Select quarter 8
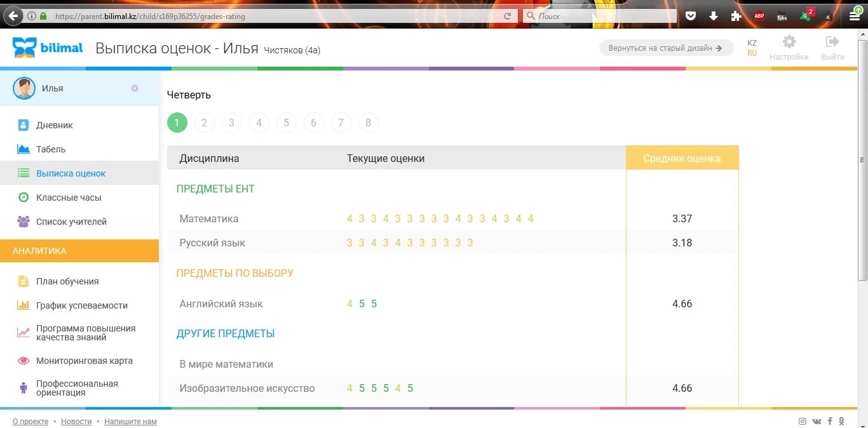868x428 pixels. pos(368,123)
